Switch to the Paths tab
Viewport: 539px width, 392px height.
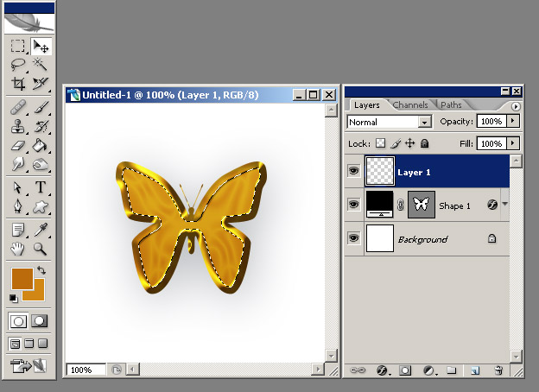coord(451,105)
